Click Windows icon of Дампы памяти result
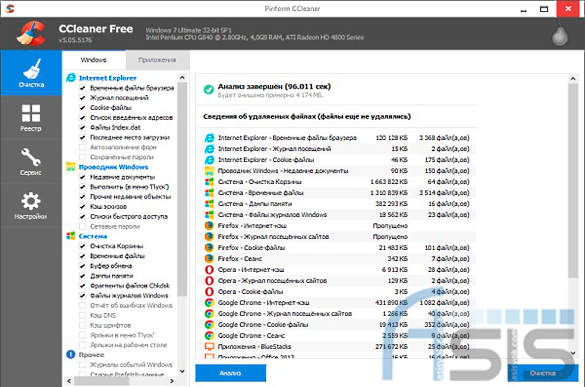 (x=209, y=204)
